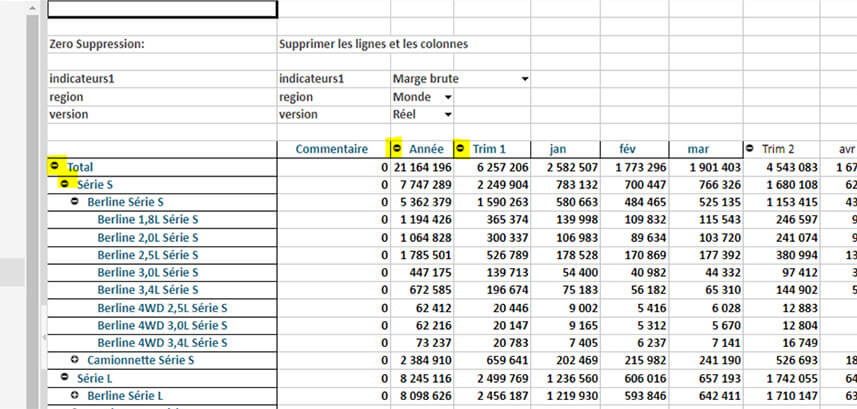Select the Berline 3,4L Série S row

tap(148, 290)
